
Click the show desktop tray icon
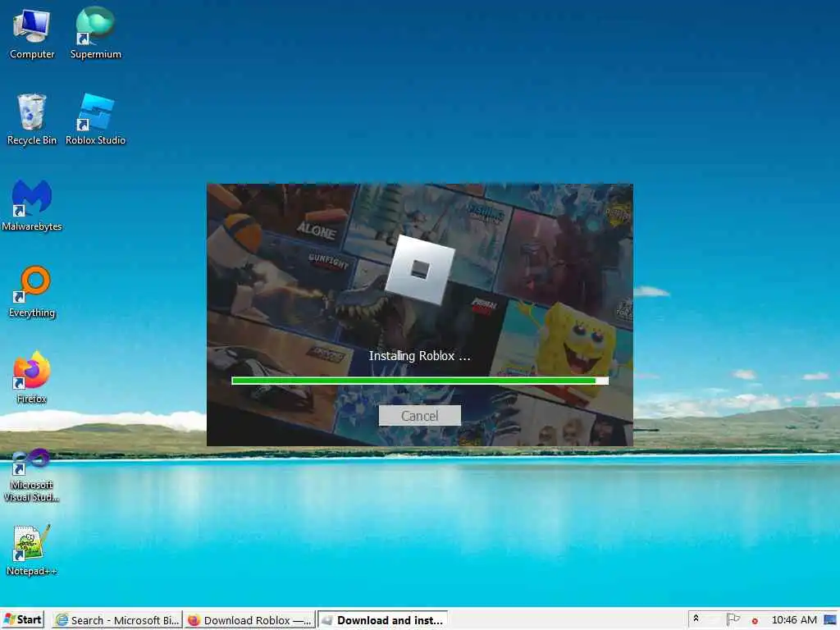pos(831,620)
